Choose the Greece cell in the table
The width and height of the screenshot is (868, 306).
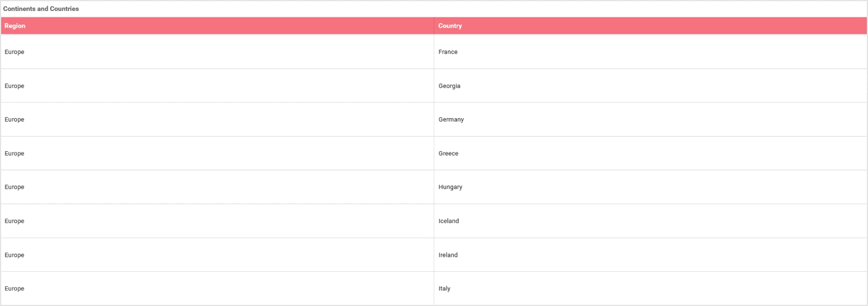click(x=449, y=154)
